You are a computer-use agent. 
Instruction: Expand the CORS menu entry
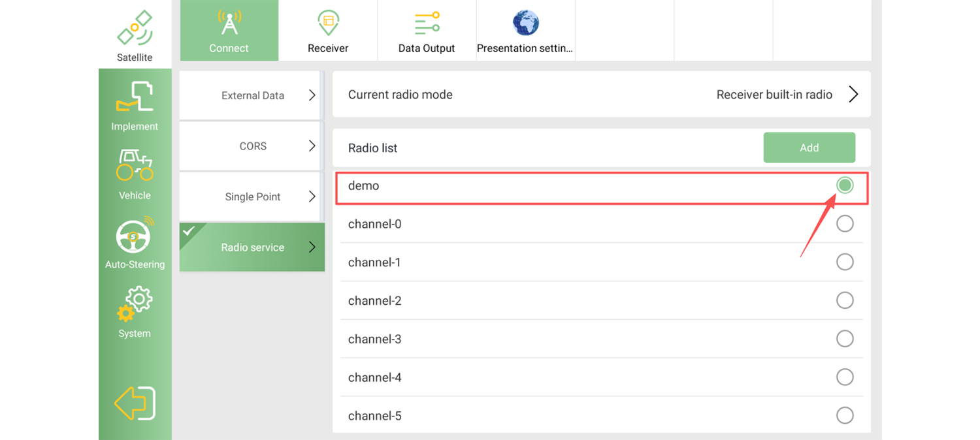point(252,146)
